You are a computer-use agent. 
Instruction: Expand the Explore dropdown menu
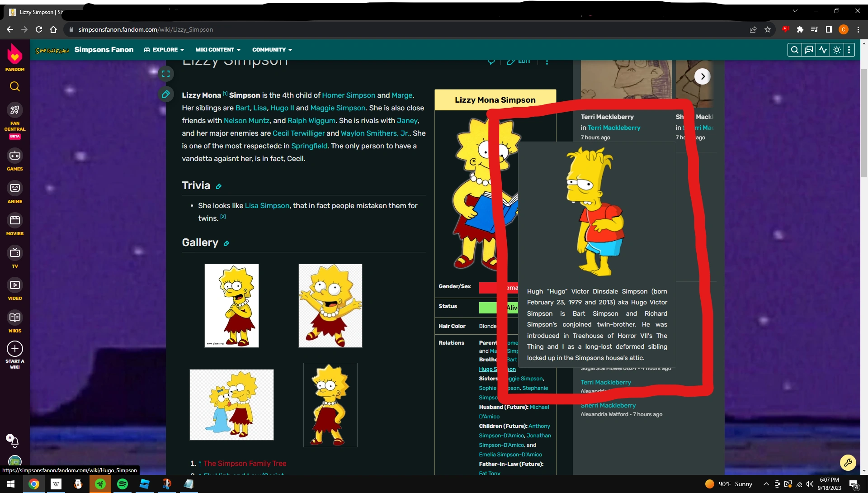[164, 50]
